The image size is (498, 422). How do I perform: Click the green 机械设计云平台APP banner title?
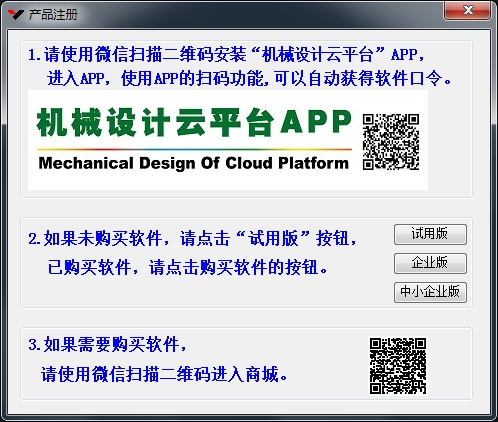tap(194, 122)
